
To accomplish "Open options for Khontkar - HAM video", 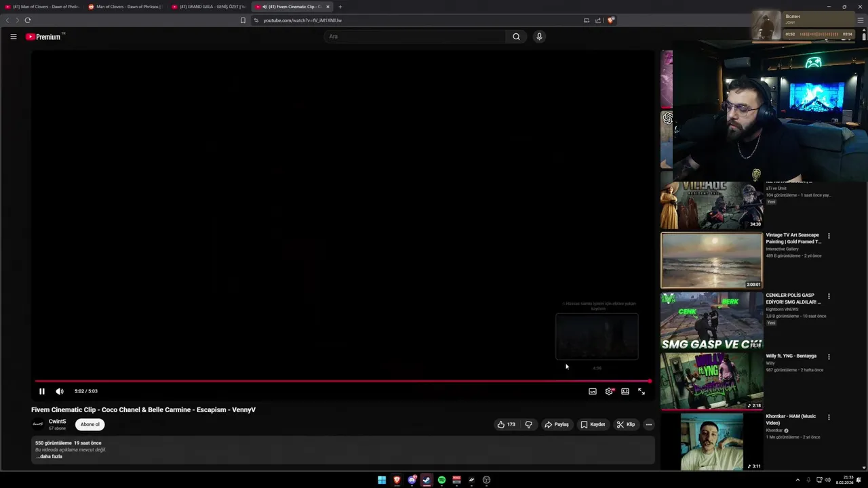I will pyautogui.click(x=829, y=417).
